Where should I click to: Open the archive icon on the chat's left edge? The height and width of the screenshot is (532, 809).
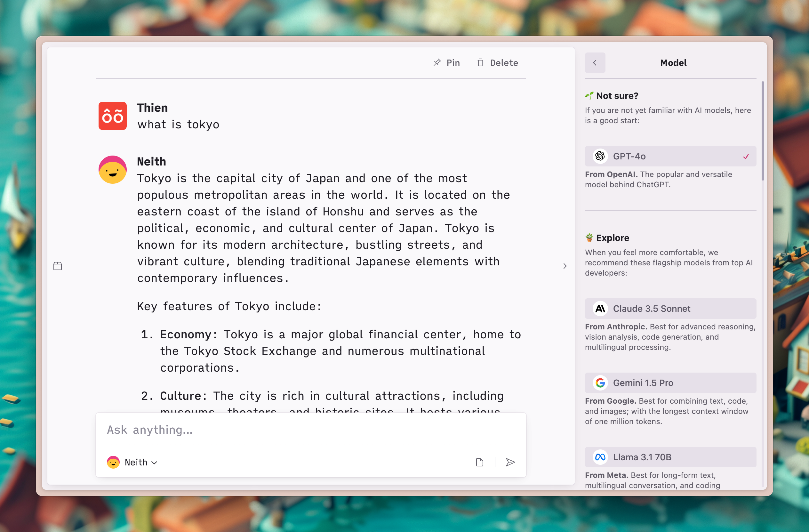tap(58, 266)
